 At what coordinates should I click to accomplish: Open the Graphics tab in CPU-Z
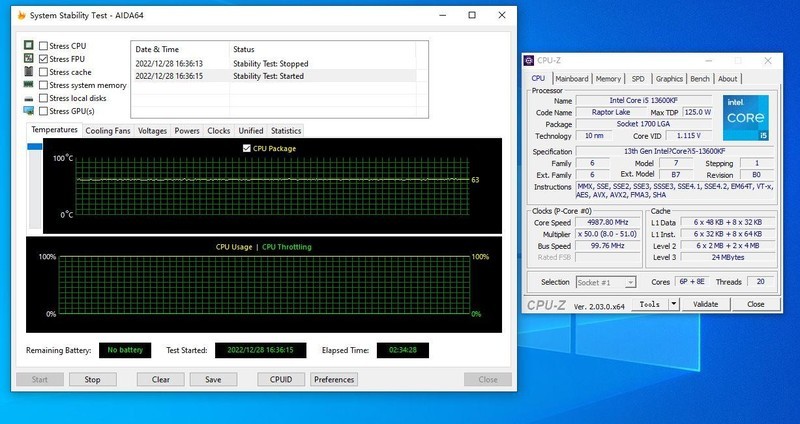tap(669, 79)
